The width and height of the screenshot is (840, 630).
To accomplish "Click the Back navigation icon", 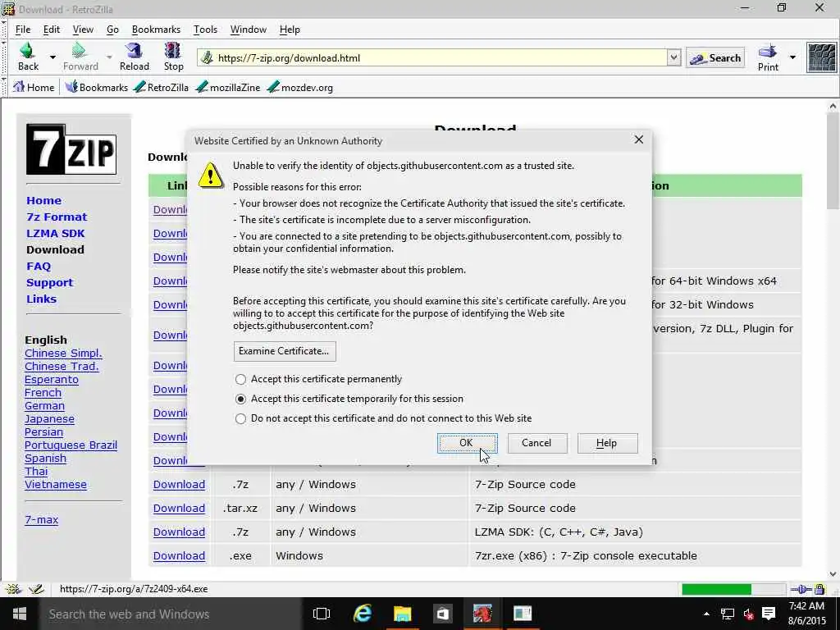I will [27, 51].
